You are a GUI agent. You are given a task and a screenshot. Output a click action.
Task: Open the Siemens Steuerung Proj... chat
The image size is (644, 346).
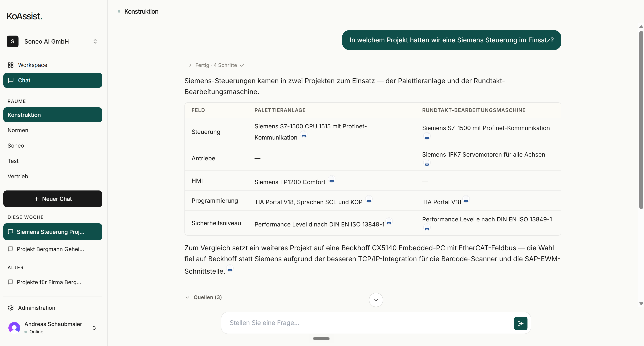[53, 232]
